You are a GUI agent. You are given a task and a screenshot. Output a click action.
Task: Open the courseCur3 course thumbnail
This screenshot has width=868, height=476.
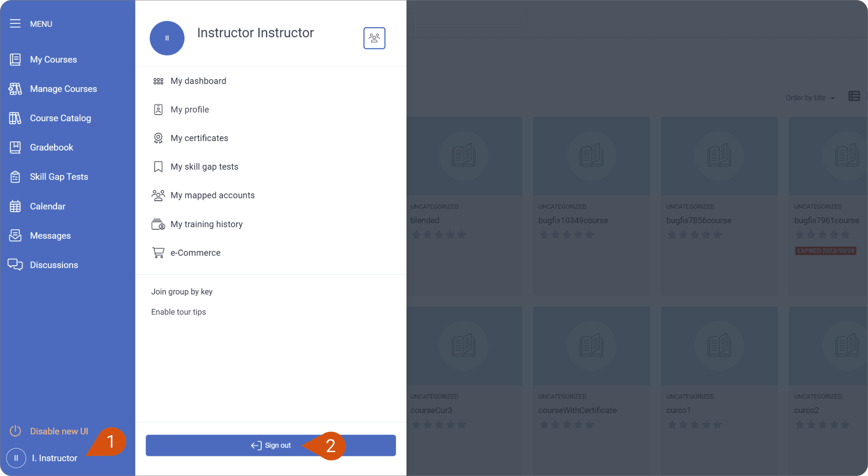tap(464, 346)
